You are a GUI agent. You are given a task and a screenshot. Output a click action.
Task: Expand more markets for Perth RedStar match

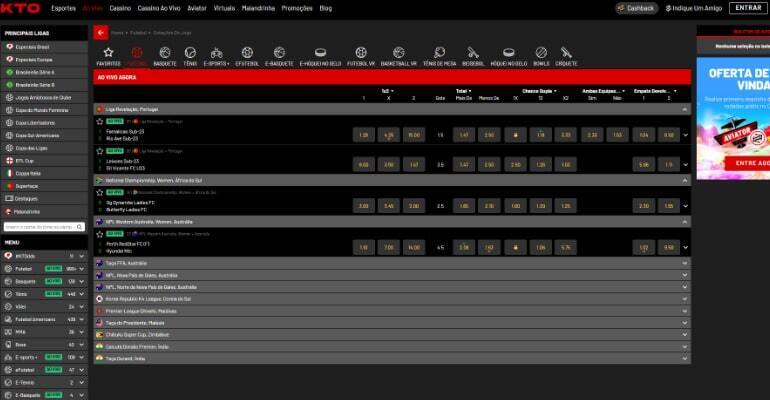point(686,247)
